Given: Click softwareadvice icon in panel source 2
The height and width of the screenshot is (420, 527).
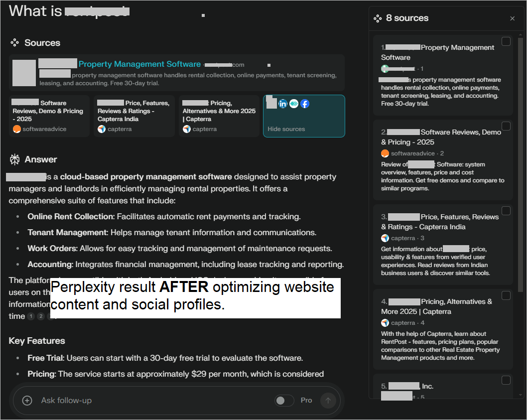Looking at the screenshot, I should (x=385, y=153).
